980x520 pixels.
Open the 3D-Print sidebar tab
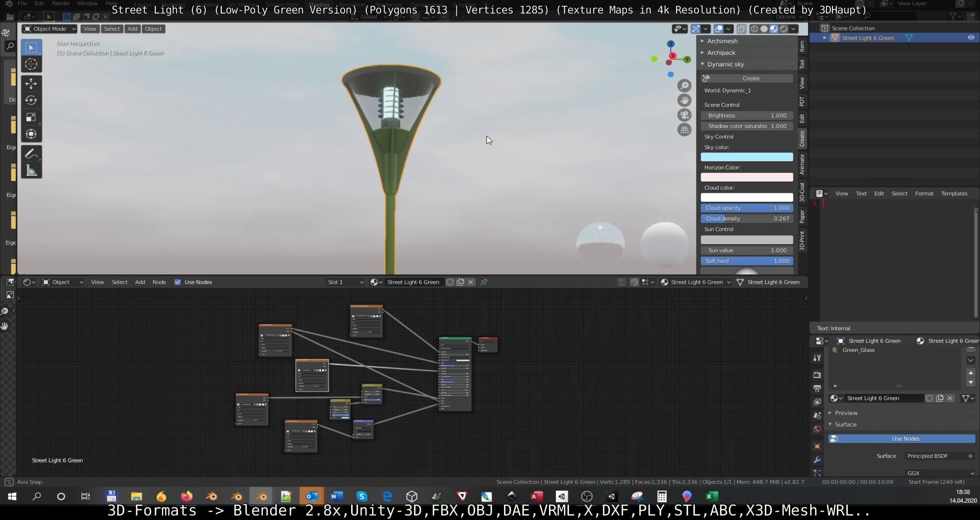tap(802, 240)
